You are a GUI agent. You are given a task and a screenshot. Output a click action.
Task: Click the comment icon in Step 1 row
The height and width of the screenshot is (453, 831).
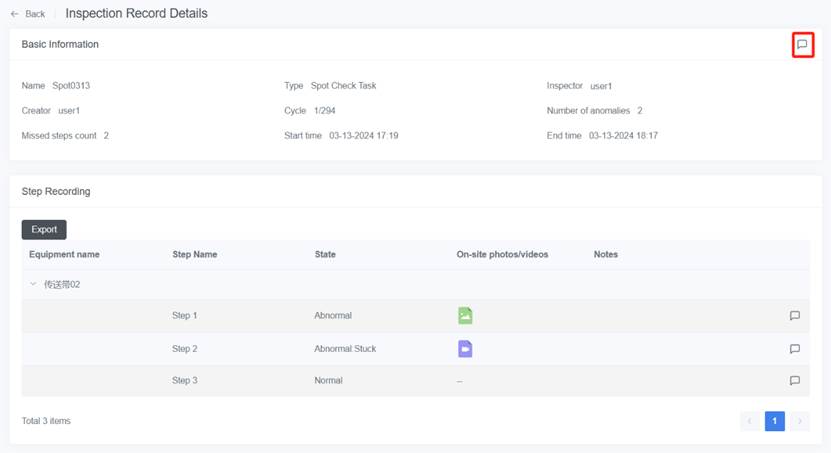(x=795, y=316)
